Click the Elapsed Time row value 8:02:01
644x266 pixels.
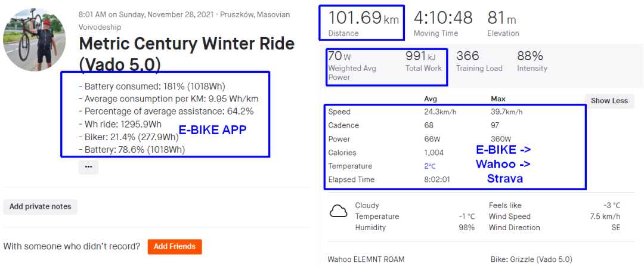click(x=438, y=180)
